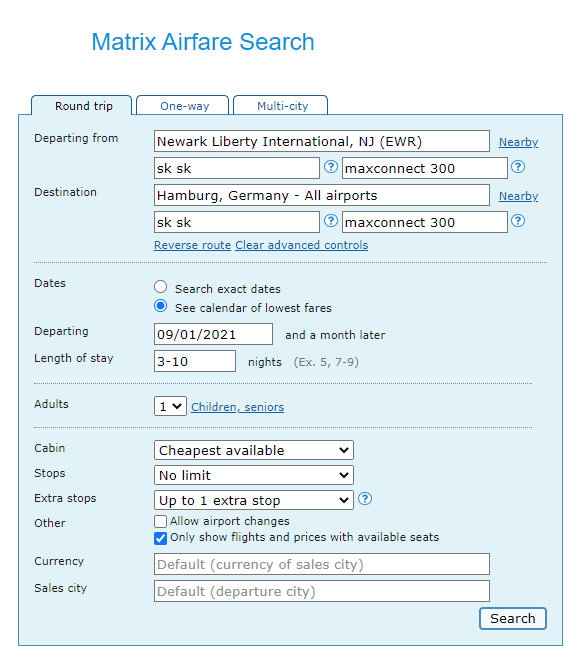Click Clear advanced controls link
The image size is (579, 667).
[x=302, y=245]
